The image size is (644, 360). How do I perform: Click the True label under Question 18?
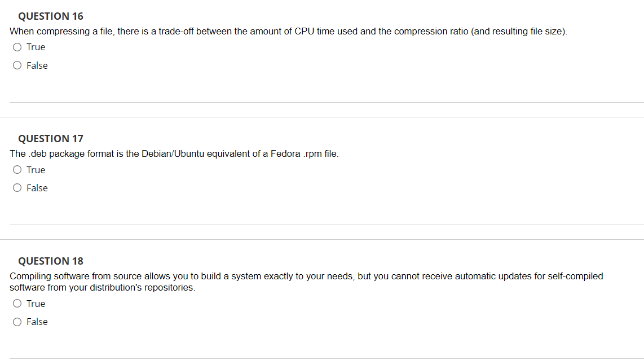point(36,304)
